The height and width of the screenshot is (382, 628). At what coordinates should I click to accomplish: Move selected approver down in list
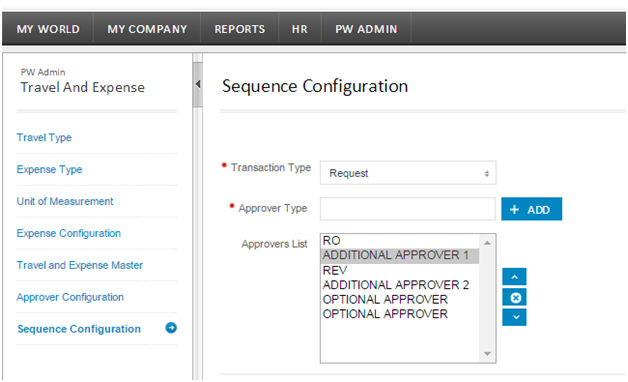514,317
